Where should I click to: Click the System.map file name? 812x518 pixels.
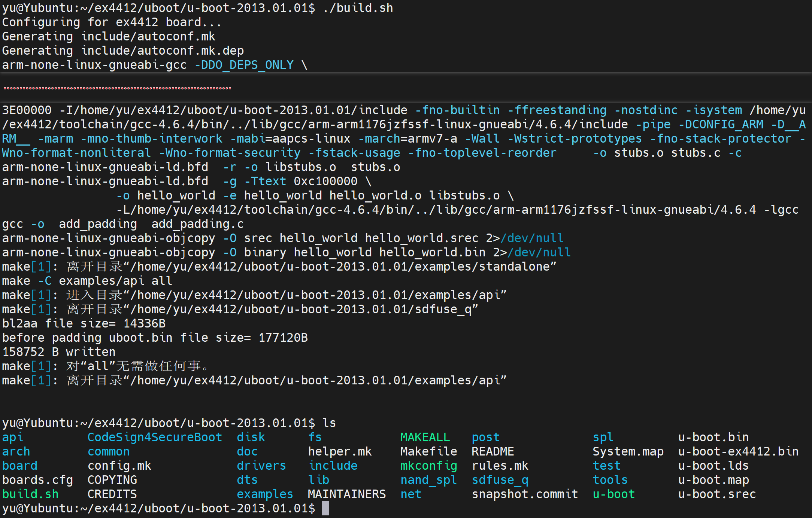(628, 451)
